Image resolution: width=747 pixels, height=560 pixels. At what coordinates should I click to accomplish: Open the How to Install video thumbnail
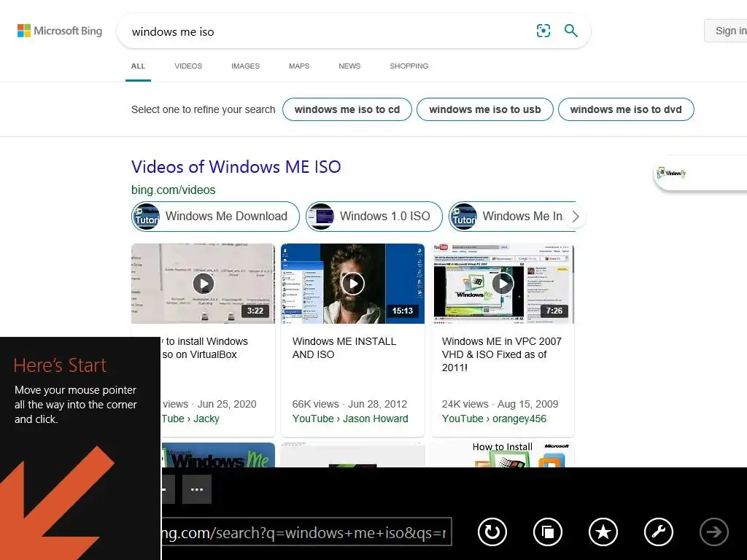point(503,455)
